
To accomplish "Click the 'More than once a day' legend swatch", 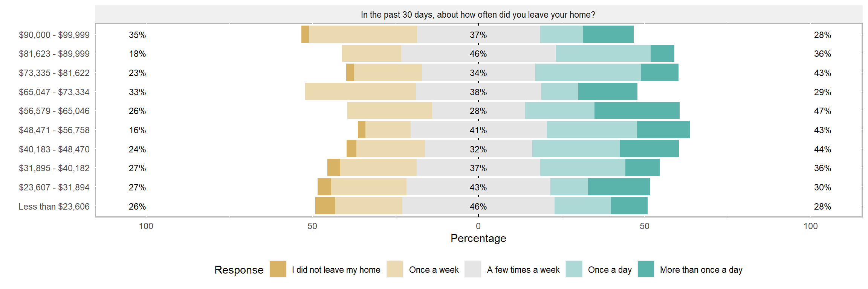I will 646,269.
